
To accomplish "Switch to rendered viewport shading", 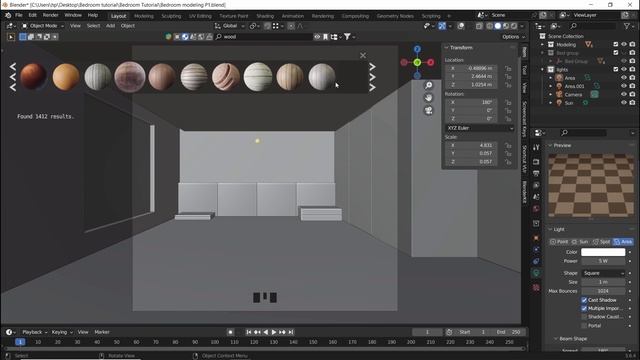I will click(514, 26).
